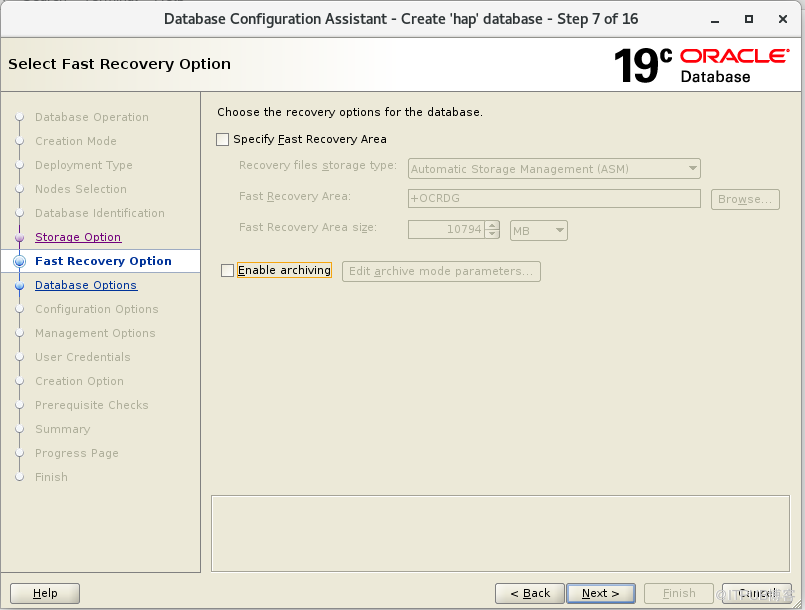Open the Database Options step link

86,285
